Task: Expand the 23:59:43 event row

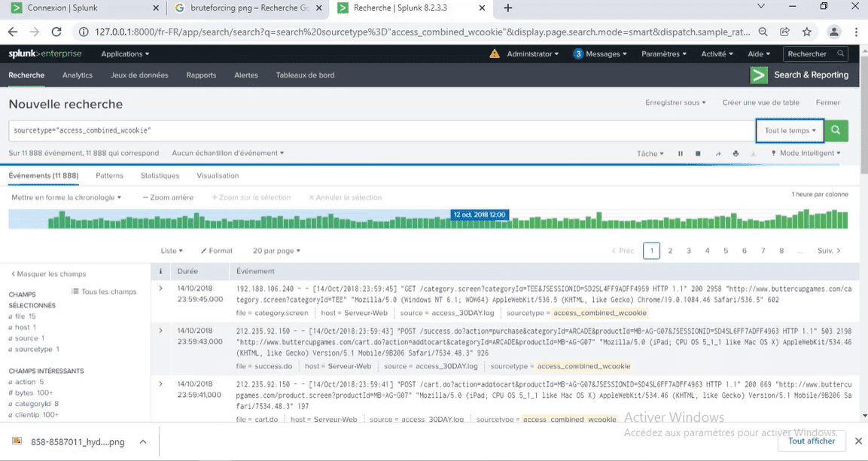Action: coord(160,330)
